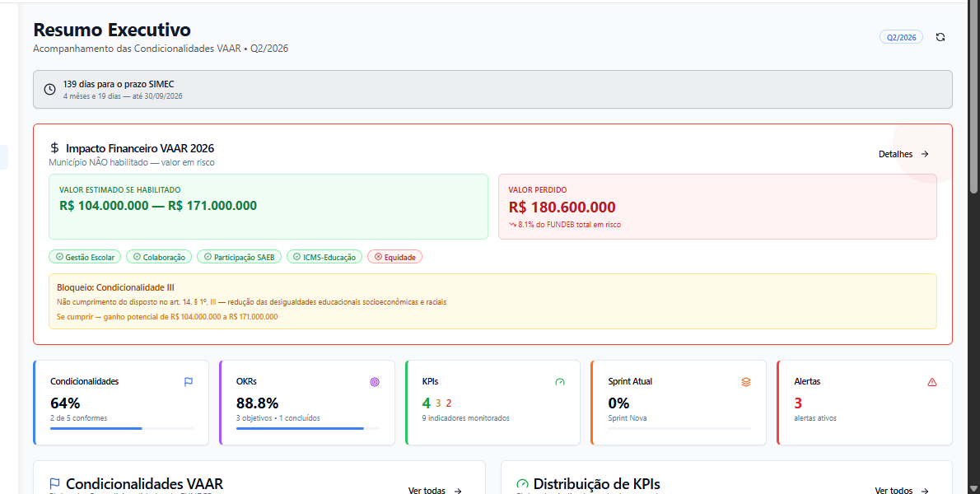Image resolution: width=980 pixels, height=494 pixels.
Task: Click the 3 objetivos • 1 concluídos text
Action: click(x=278, y=418)
